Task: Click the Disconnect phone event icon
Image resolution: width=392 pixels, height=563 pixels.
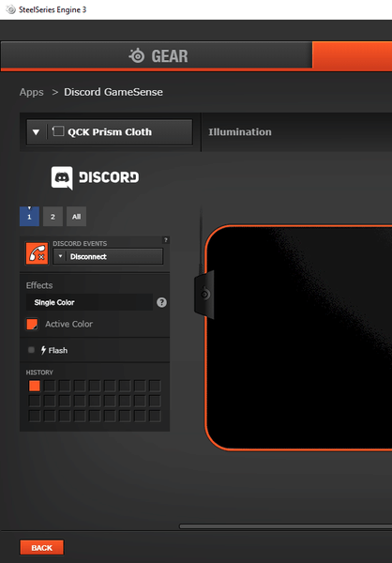Action: (37, 253)
